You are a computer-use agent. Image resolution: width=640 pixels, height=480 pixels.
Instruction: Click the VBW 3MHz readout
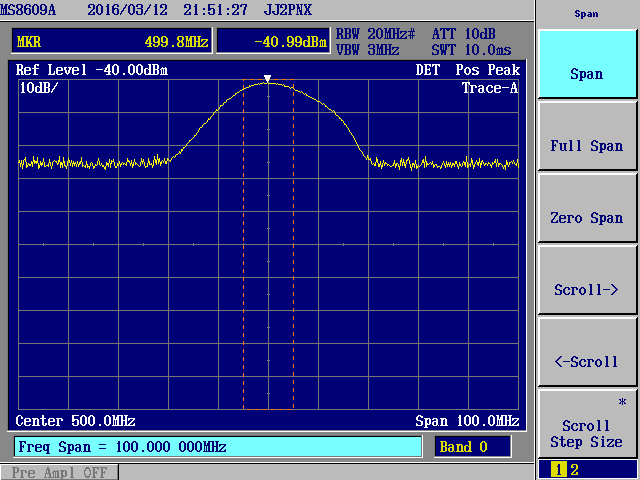point(367,50)
